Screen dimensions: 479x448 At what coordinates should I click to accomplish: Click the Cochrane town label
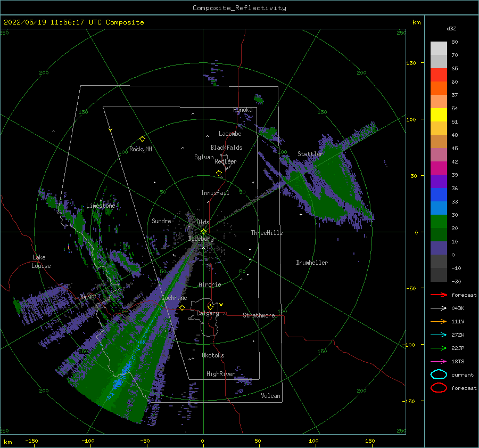174,298
